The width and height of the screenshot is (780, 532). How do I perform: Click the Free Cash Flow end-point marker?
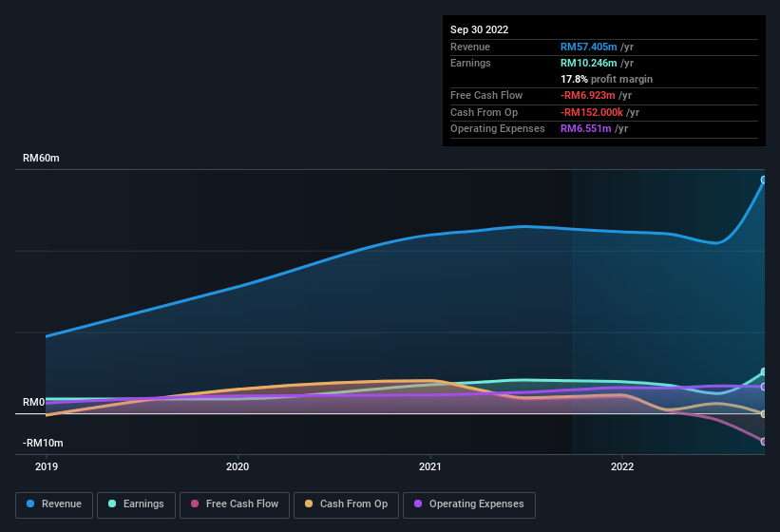[764, 442]
